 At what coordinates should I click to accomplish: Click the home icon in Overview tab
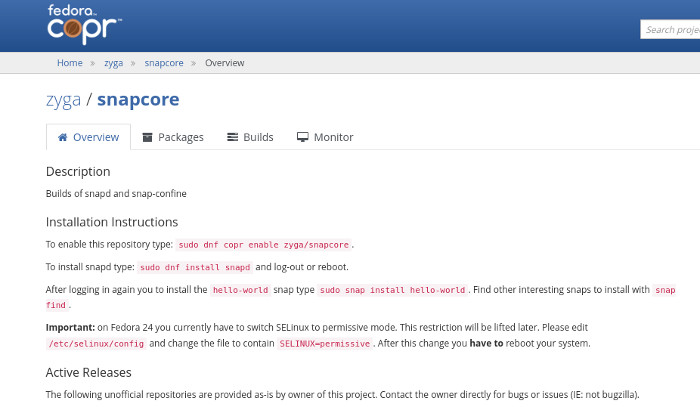click(62, 137)
